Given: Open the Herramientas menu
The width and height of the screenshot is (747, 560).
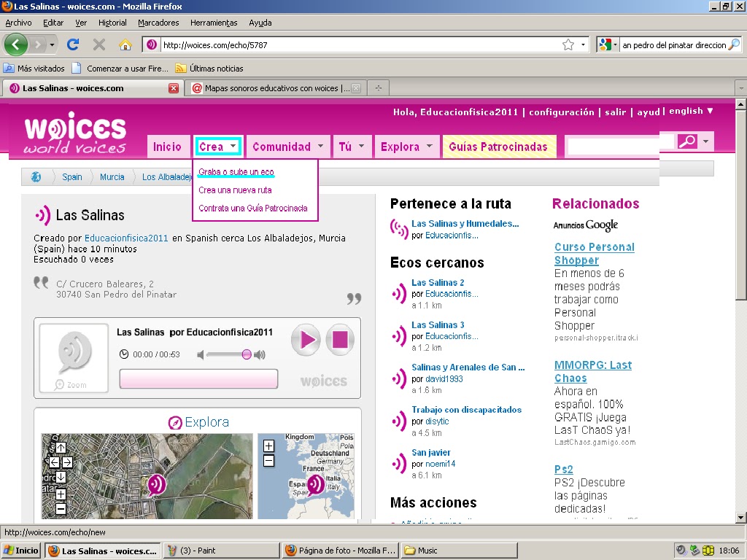Looking at the screenshot, I should pyautogui.click(x=214, y=23).
